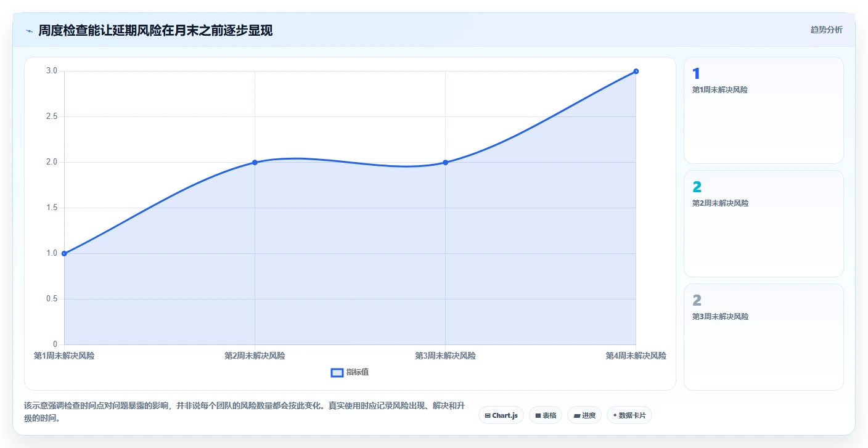Click the 趋势分析 label in the header
The image size is (868, 448).
coord(826,30)
